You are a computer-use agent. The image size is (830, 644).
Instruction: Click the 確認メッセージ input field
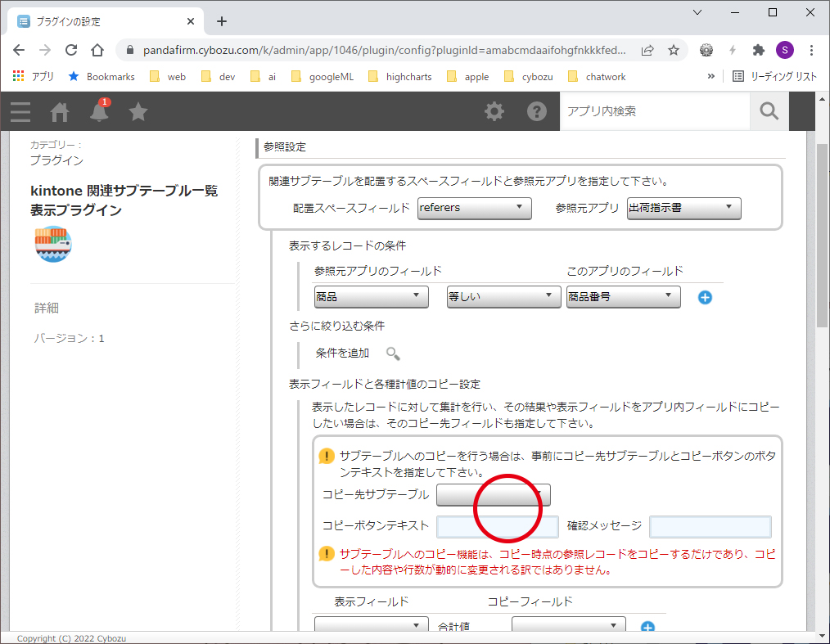(710, 526)
